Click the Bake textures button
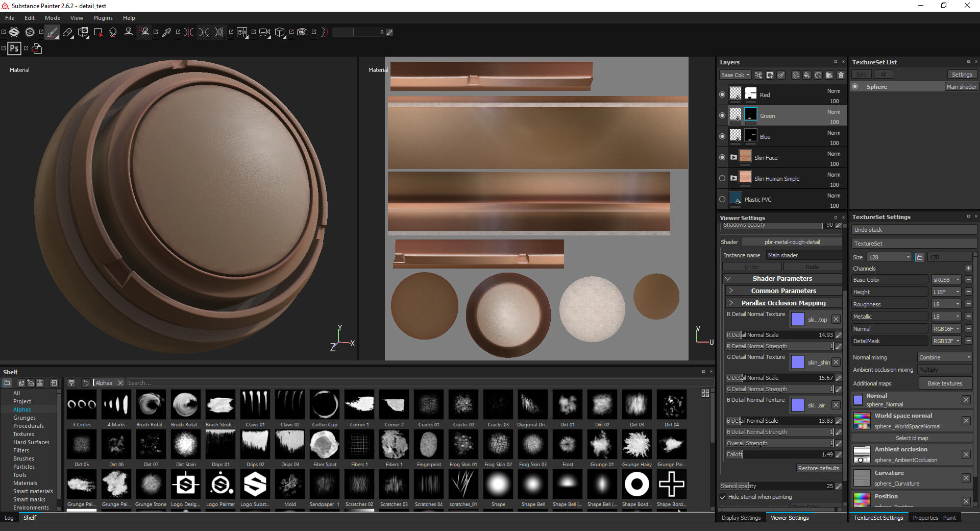The image size is (980, 531). coord(945,383)
